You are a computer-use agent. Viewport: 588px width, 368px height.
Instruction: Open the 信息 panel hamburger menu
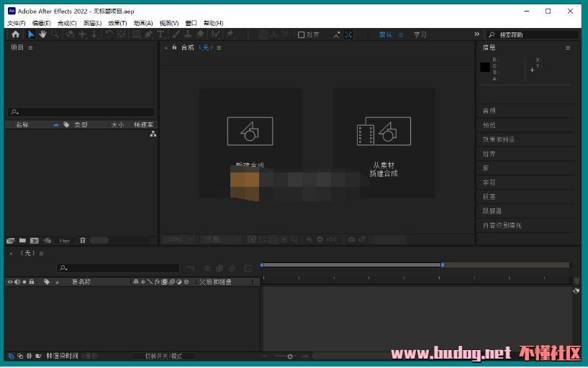(568, 48)
